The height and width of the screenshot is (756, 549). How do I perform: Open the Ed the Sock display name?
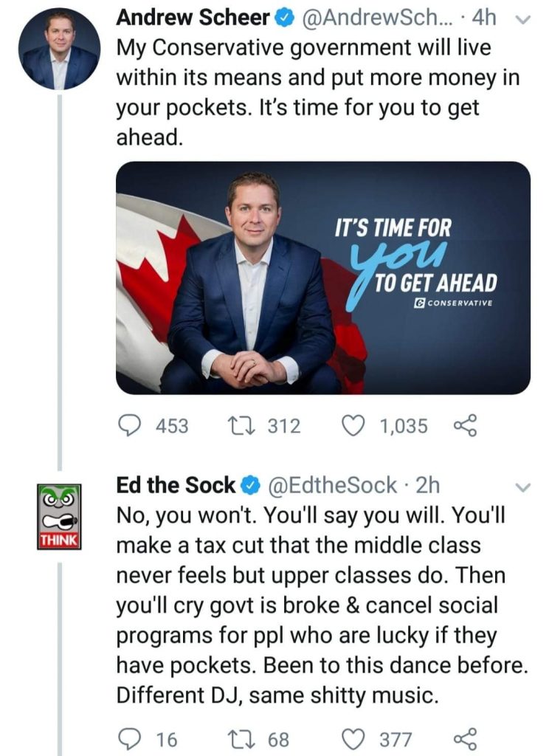(175, 486)
